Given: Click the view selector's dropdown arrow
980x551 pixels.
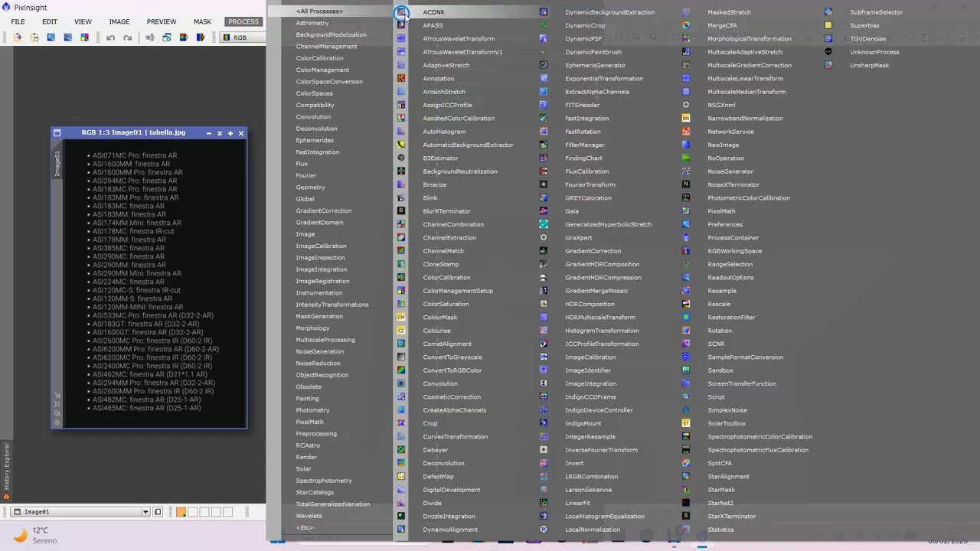Looking at the screenshot, I should [145, 512].
